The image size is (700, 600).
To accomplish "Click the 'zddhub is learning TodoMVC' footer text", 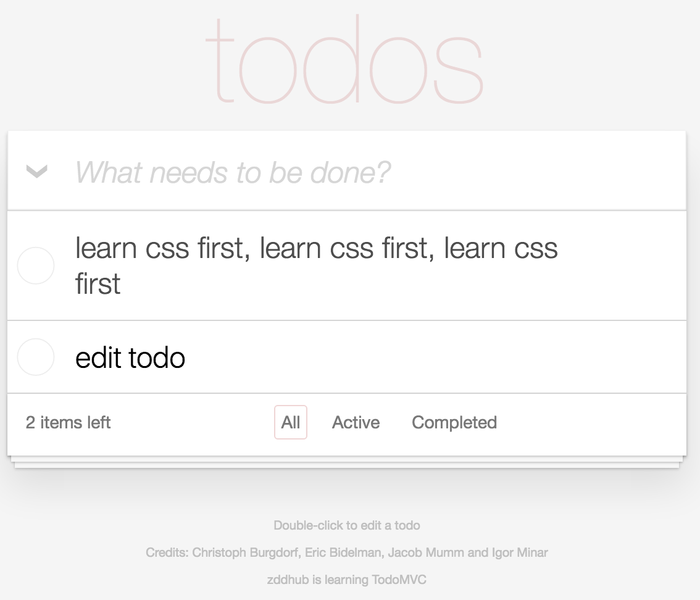I will pos(346,580).
